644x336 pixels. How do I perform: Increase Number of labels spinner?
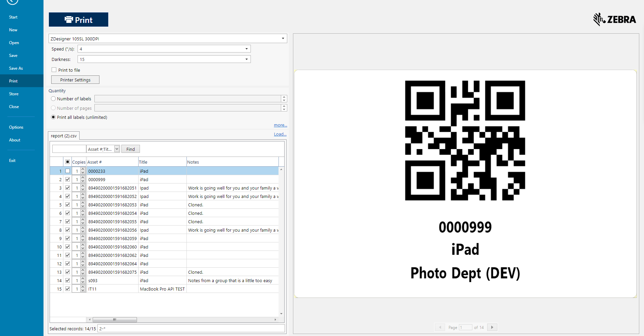tap(284, 97)
